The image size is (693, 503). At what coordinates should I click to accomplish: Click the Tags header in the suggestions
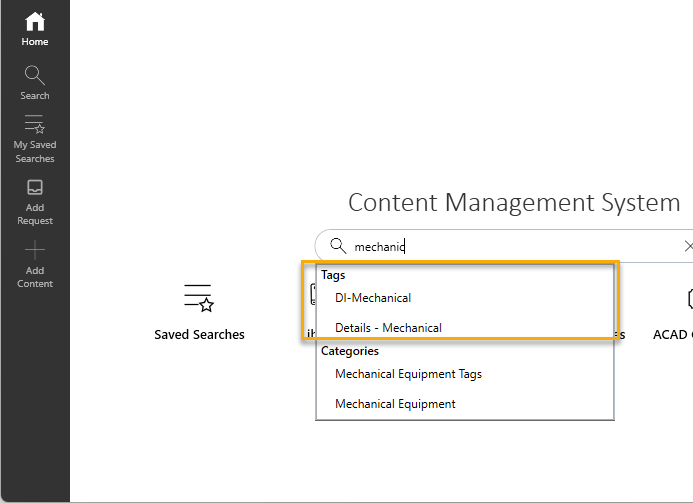click(x=333, y=275)
